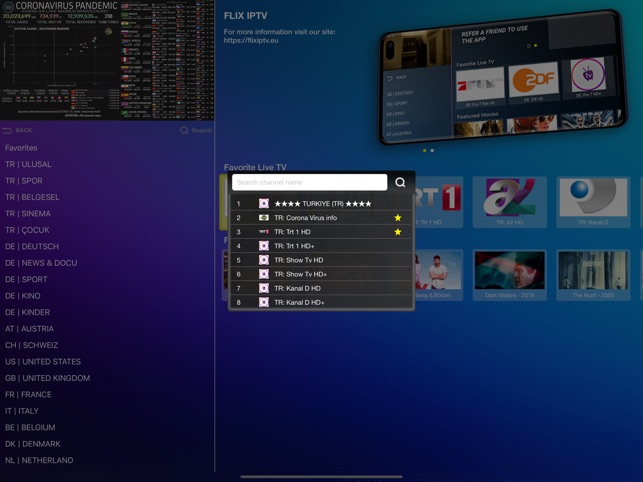Click the Trt 1 HD channel logo icon
643x482 pixels.
tap(264, 232)
